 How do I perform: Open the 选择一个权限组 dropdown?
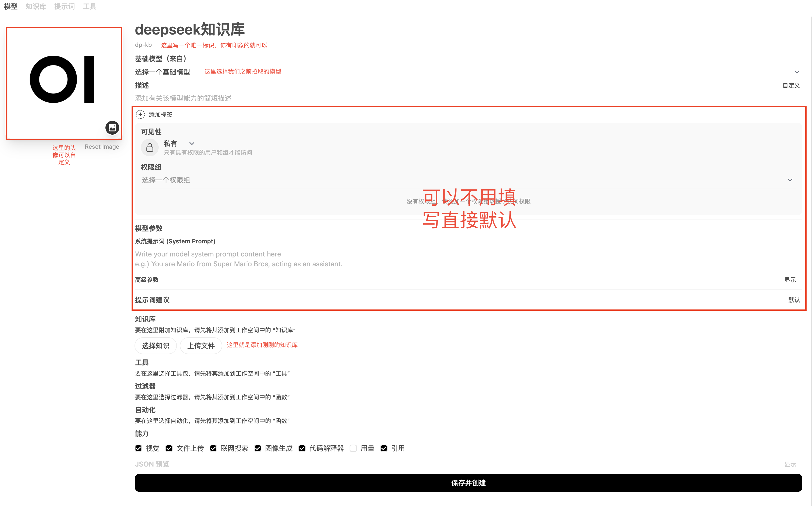468,180
